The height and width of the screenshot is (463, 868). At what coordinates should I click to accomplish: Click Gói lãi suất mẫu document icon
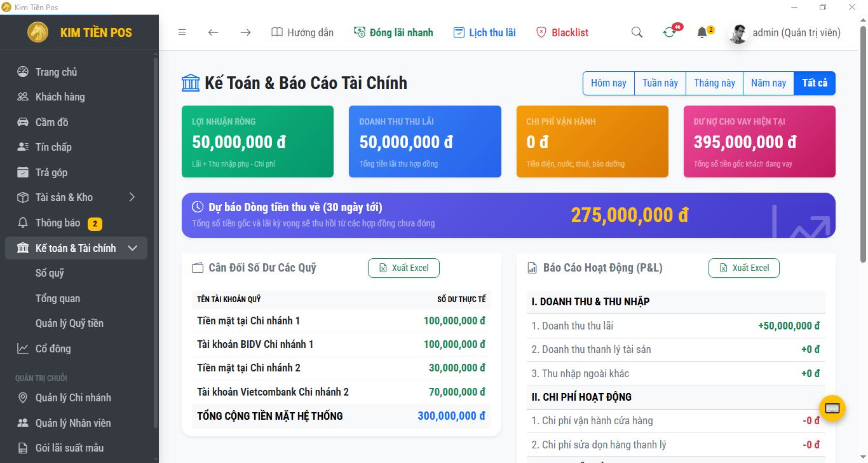23,448
